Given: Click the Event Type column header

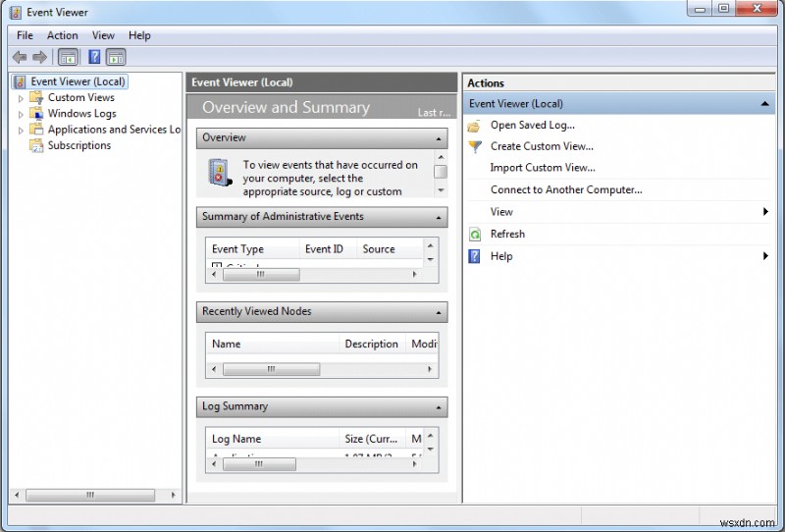Looking at the screenshot, I should (x=253, y=249).
